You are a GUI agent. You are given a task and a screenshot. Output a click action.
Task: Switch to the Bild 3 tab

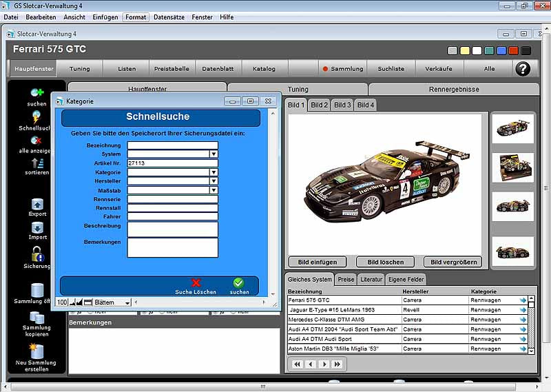(342, 105)
